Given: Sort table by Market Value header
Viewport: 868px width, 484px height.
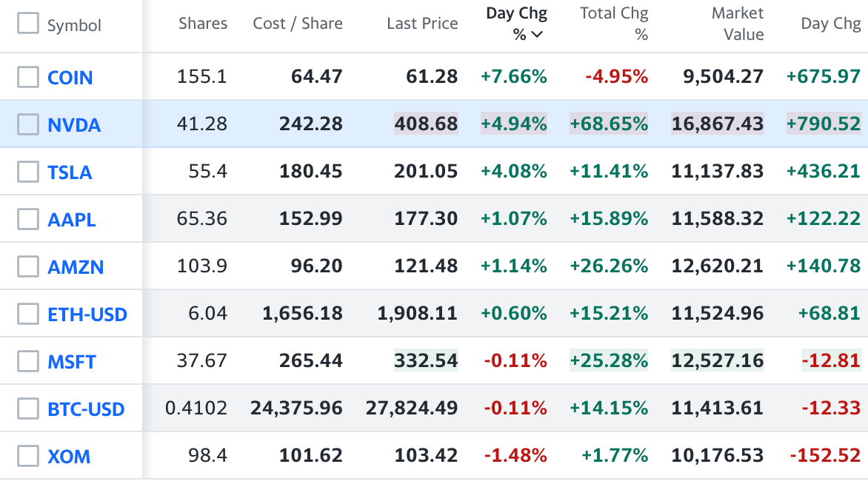Looking at the screenshot, I should point(737,24).
